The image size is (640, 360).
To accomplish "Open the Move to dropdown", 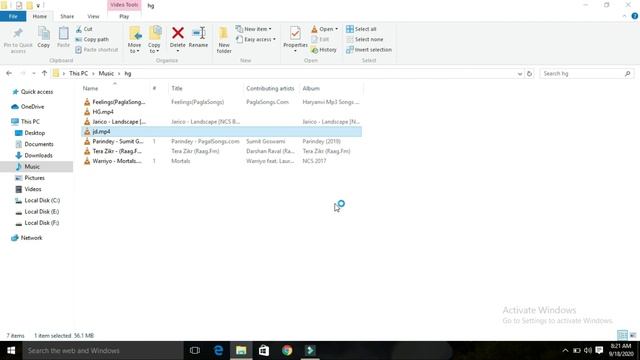I will [134, 40].
